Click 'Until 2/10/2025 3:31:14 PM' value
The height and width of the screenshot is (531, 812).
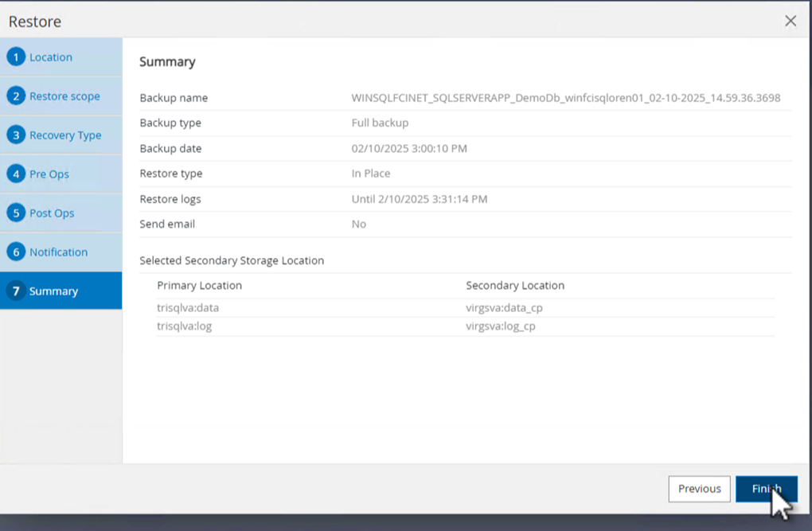tap(419, 199)
